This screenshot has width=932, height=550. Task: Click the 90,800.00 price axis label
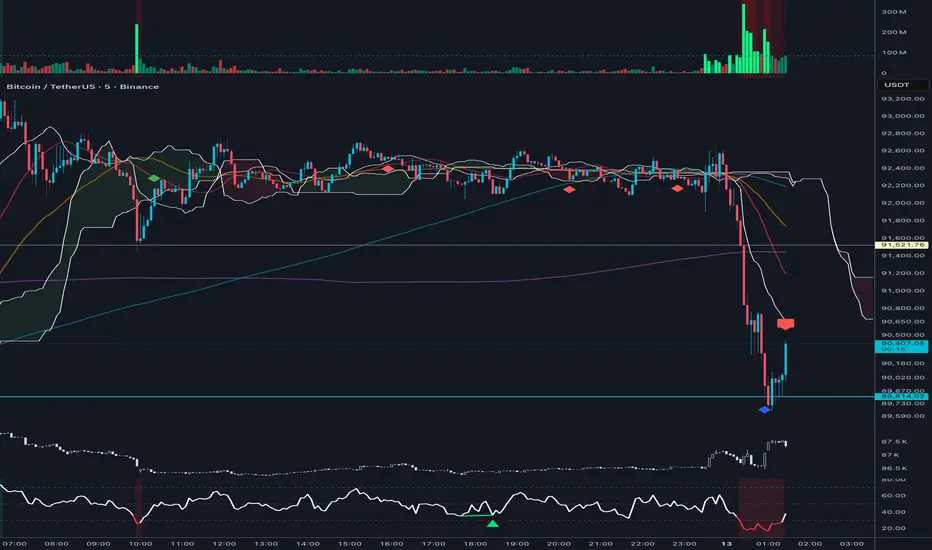903,308
